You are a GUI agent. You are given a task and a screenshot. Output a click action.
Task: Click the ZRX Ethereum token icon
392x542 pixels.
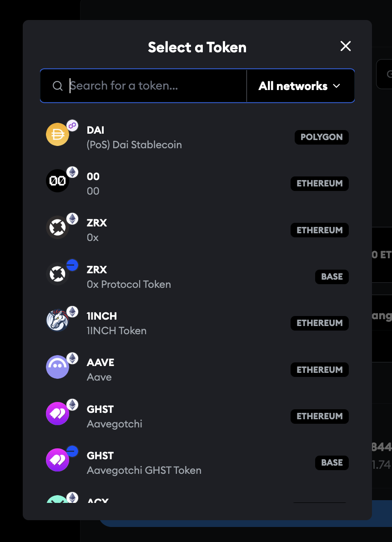click(x=57, y=227)
